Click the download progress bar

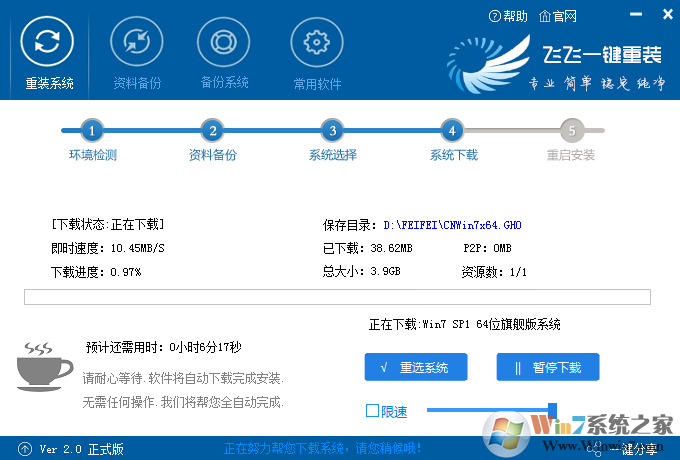click(337, 297)
